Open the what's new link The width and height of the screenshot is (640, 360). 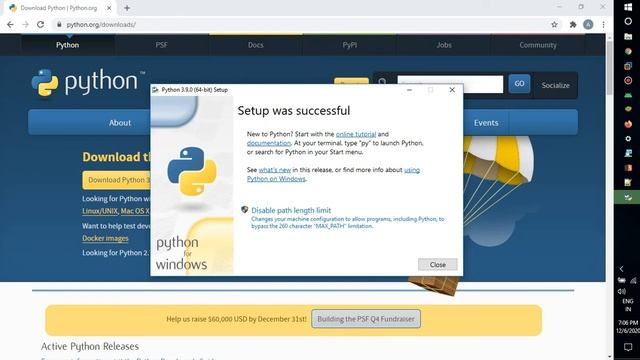pos(275,170)
